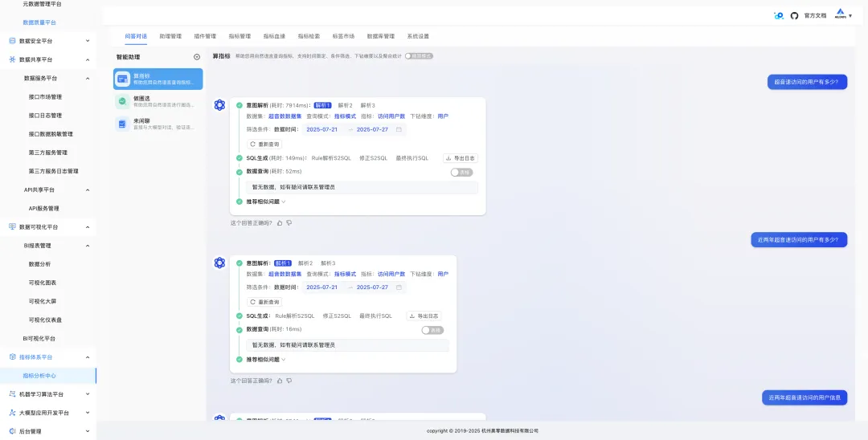Switch to the 助理管理 tab
868x440 pixels.
click(x=170, y=36)
